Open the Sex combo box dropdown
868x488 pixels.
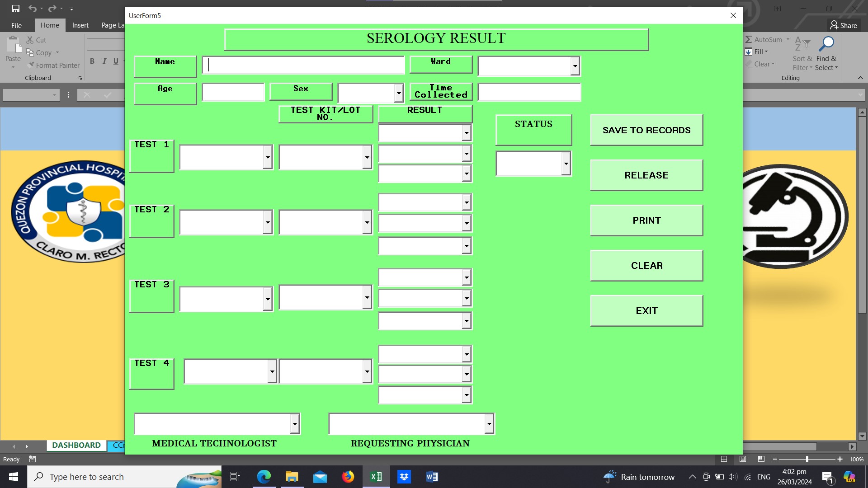(398, 94)
